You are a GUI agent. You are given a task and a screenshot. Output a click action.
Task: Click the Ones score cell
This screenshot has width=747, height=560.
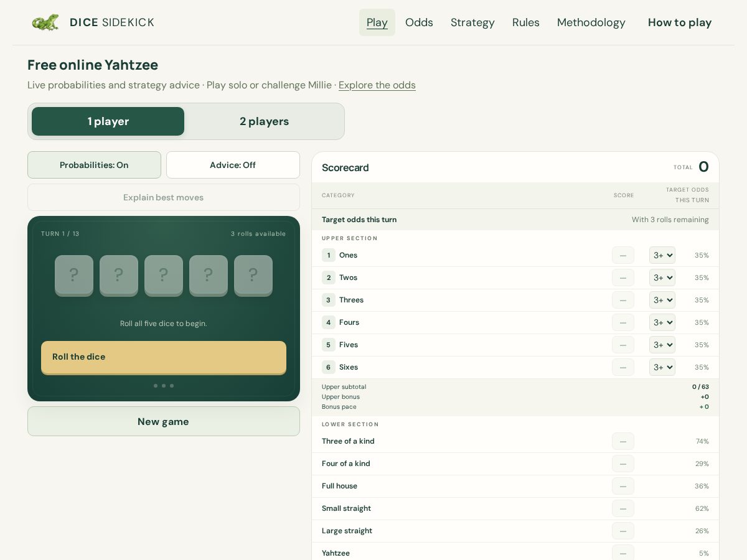pyautogui.click(x=623, y=255)
